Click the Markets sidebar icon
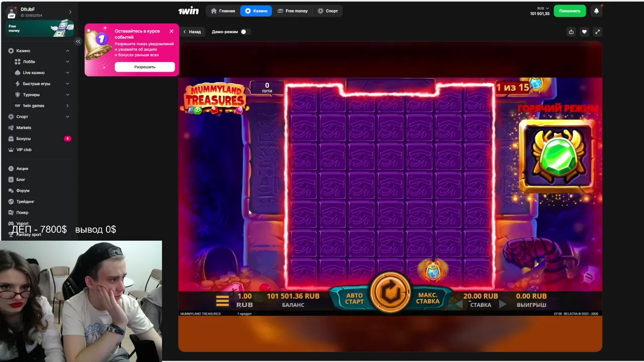 tap(11, 128)
